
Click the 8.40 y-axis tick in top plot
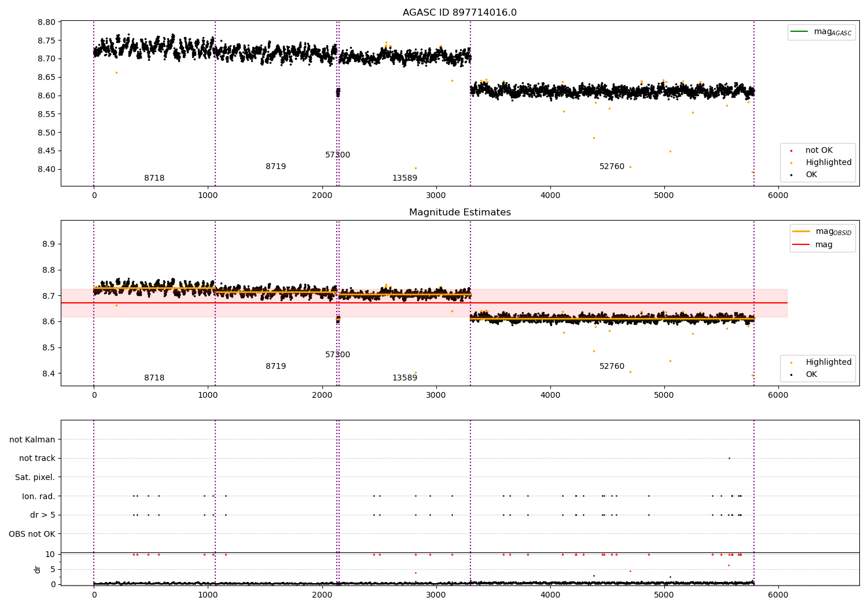[47, 170]
